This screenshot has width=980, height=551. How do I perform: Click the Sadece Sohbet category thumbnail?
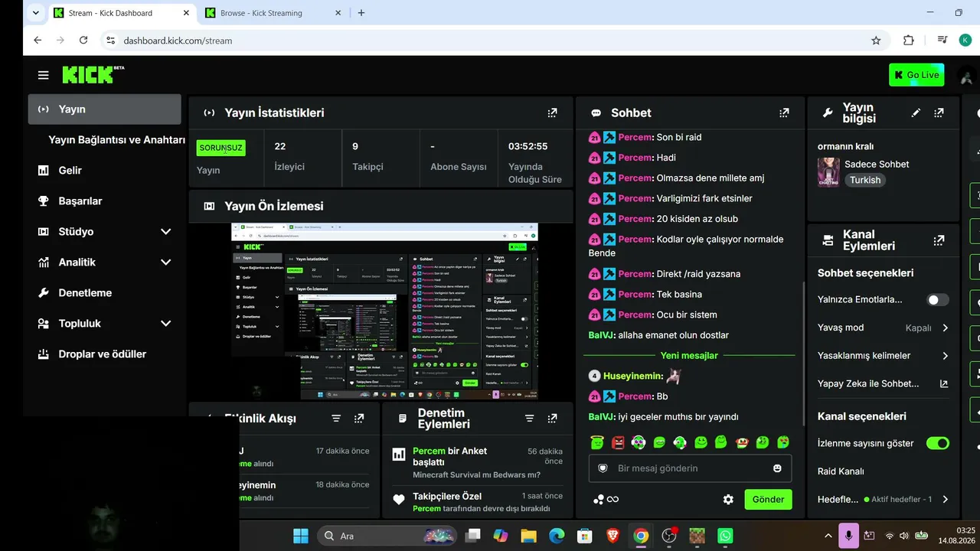coord(828,172)
